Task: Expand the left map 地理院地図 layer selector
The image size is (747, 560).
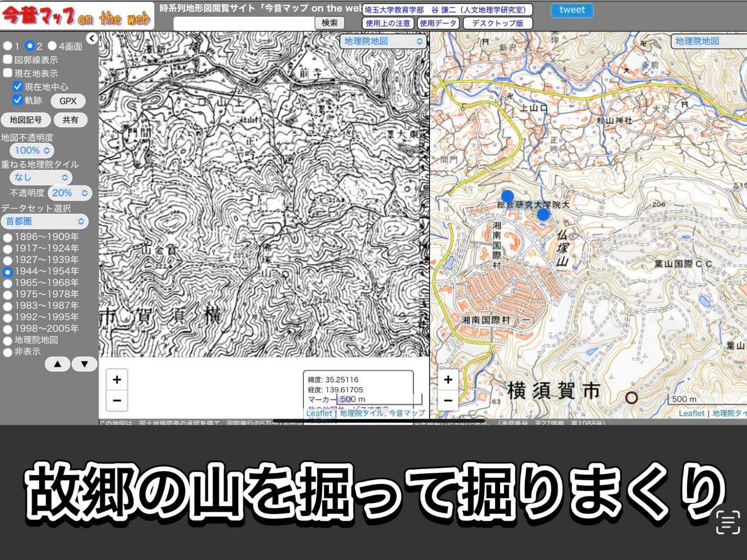Action: pyautogui.click(x=383, y=41)
